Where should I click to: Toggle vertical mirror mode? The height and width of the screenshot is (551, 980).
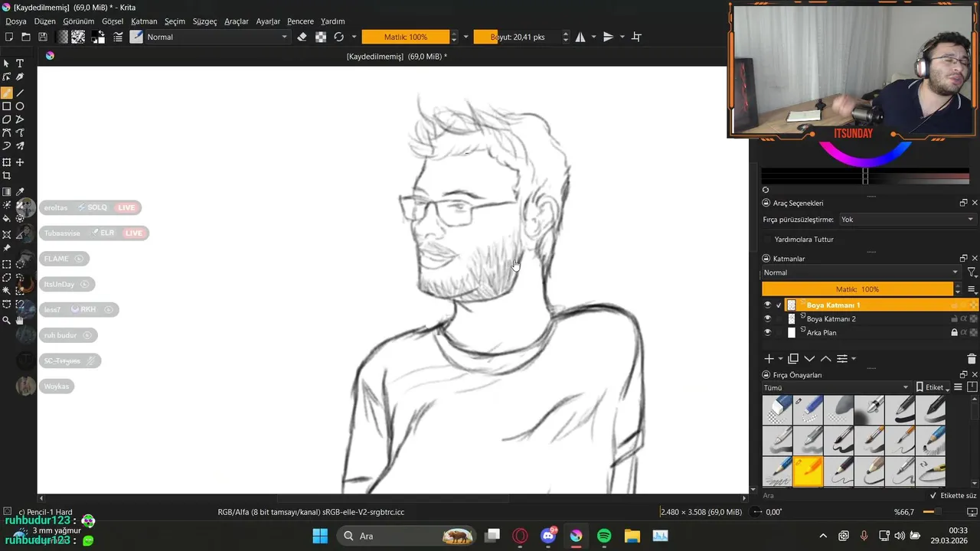tap(609, 37)
